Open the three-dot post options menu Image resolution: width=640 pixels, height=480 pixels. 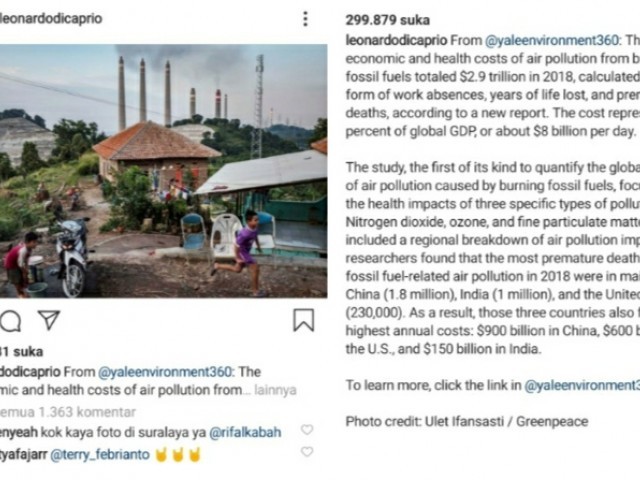click(306, 19)
